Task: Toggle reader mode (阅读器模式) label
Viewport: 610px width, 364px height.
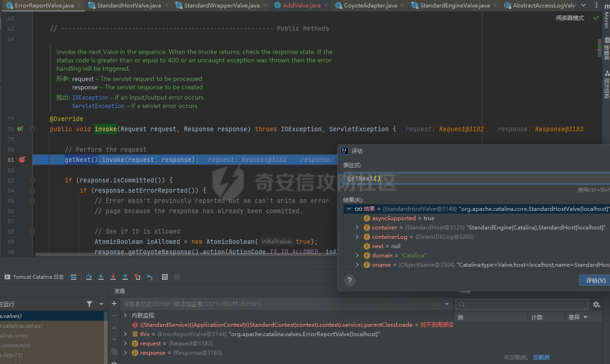Action: click(x=569, y=18)
